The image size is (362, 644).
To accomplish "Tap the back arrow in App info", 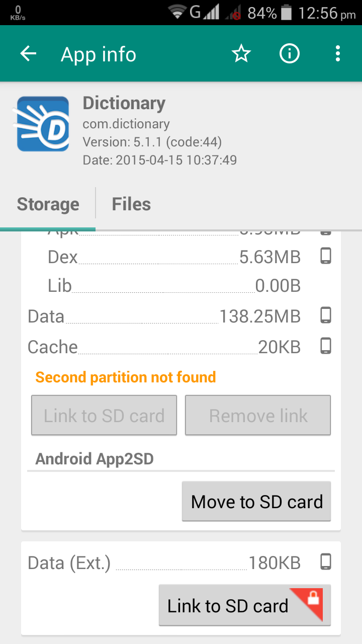I will click(x=29, y=54).
